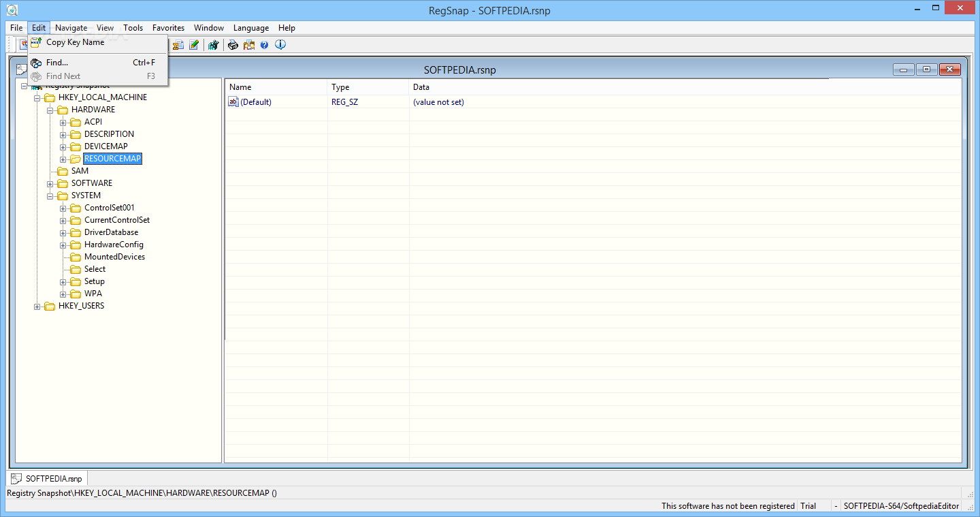980x517 pixels.
Task: Restore the inner SOFTPEDIA.rsnp window
Action: (x=926, y=69)
